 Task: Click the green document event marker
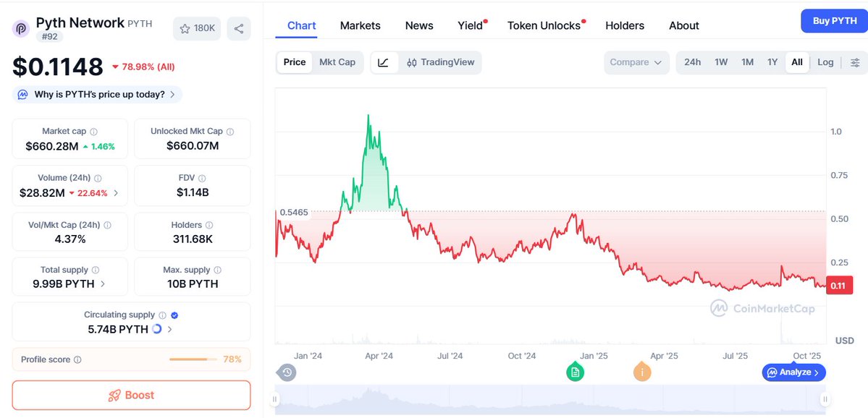(575, 372)
